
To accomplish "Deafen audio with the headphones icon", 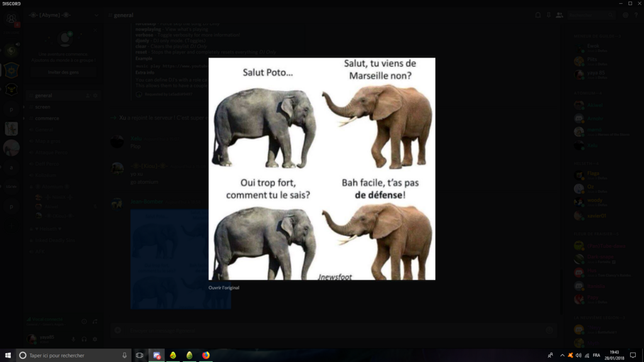I will 84,339.
